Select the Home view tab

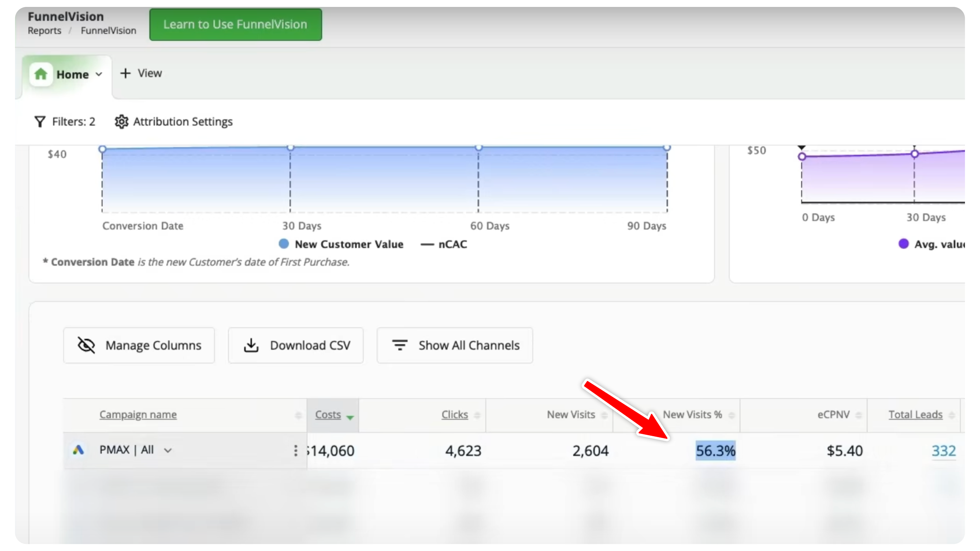[72, 75]
